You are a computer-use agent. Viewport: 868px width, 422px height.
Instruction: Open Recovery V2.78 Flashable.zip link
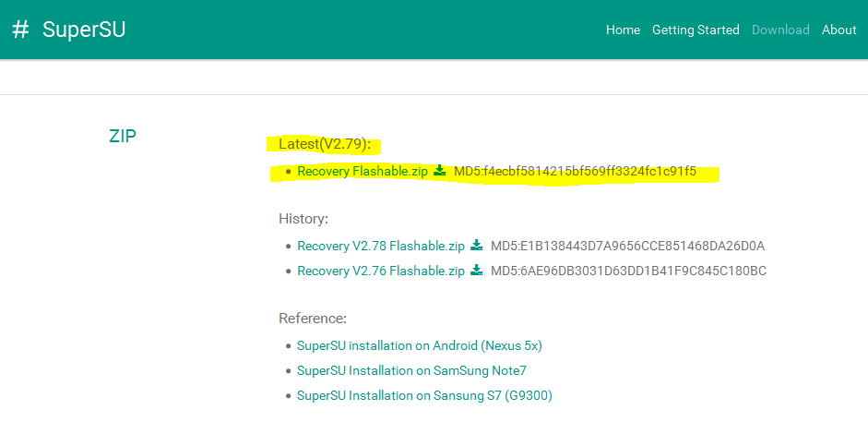pos(381,246)
